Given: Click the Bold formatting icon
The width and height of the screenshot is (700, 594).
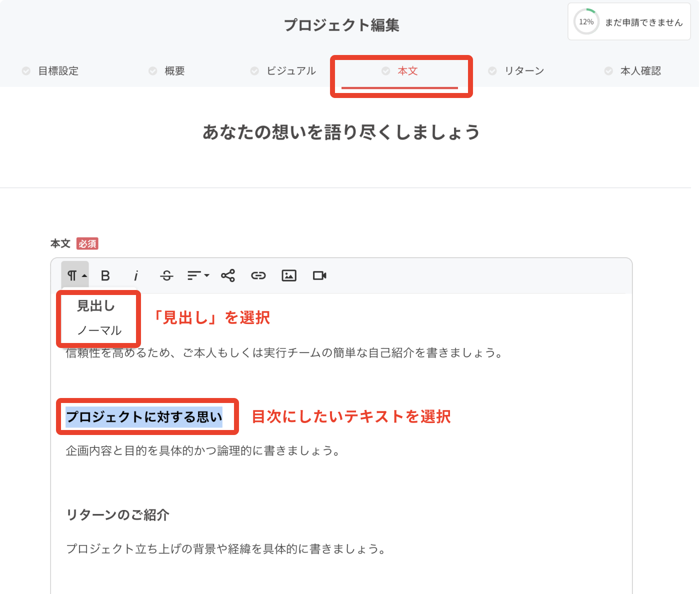Looking at the screenshot, I should coord(105,275).
